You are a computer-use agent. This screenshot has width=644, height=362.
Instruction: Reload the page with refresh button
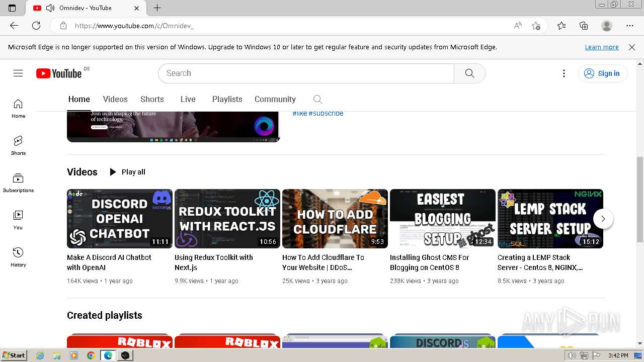[36, 26]
